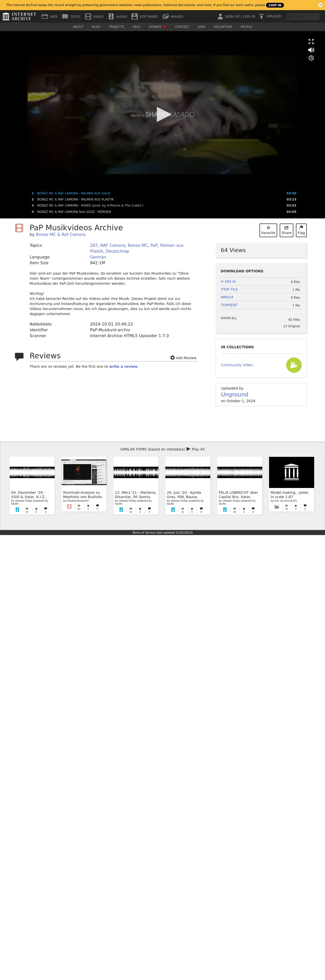Open the German language link
325x980 pixels.
click(98, 257)
